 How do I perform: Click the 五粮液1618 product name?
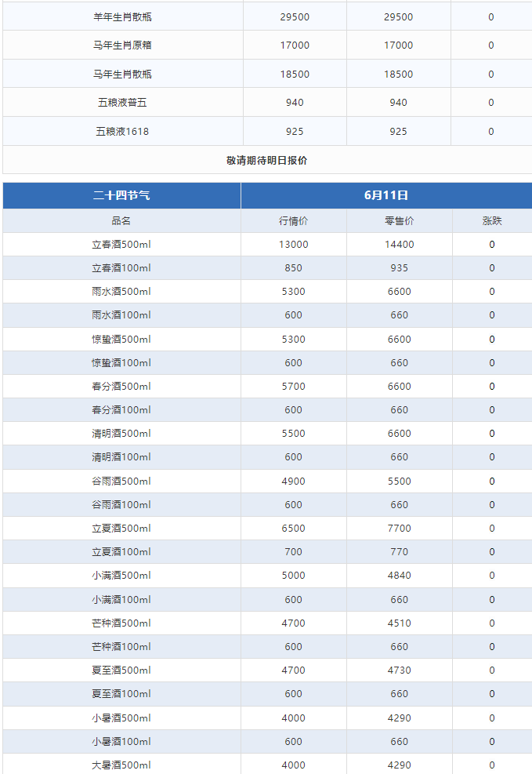[x=122, y=131]
